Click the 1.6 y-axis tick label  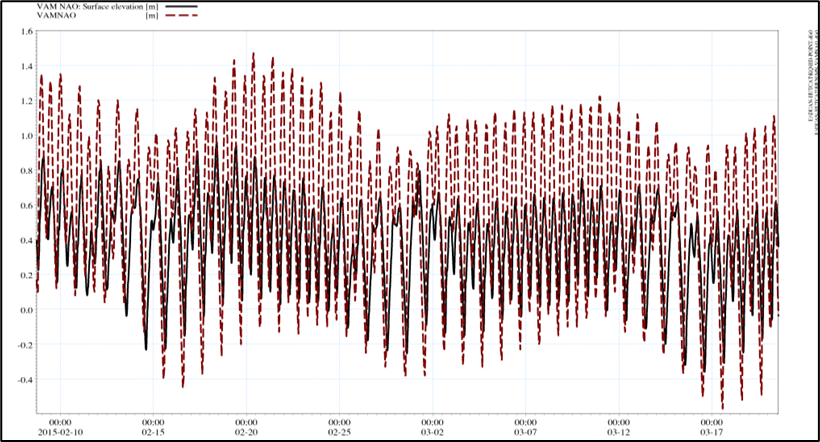[x=26, y=31]
